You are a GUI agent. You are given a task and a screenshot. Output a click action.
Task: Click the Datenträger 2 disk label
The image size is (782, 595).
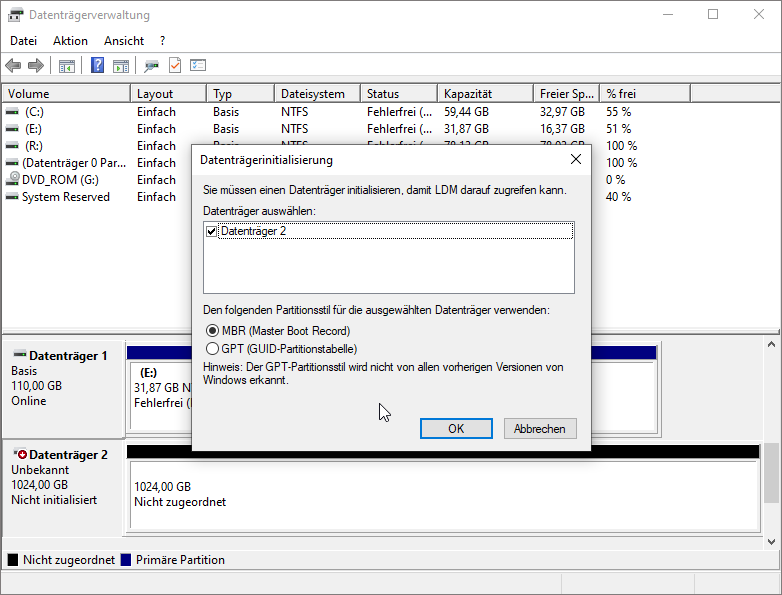click(68, 455)
